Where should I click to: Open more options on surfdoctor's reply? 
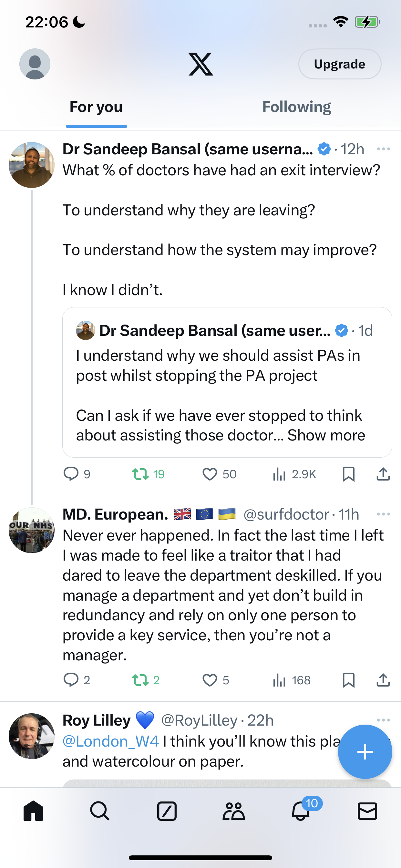pos(384,514)
